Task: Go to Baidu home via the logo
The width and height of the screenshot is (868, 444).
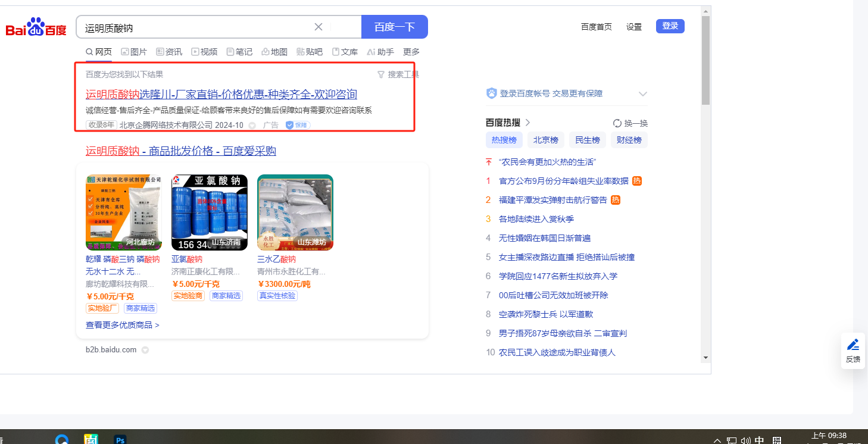Action: coord(36,27)
